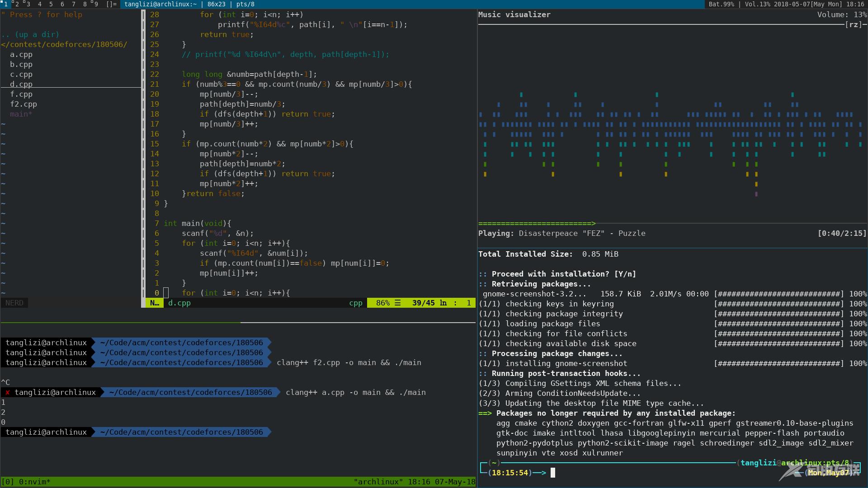The width and height of the screenshot is (868, 488).
Task: Click 'Total Installed Size: 0.85 MiB' line
Action: click(x=548, y=254)
